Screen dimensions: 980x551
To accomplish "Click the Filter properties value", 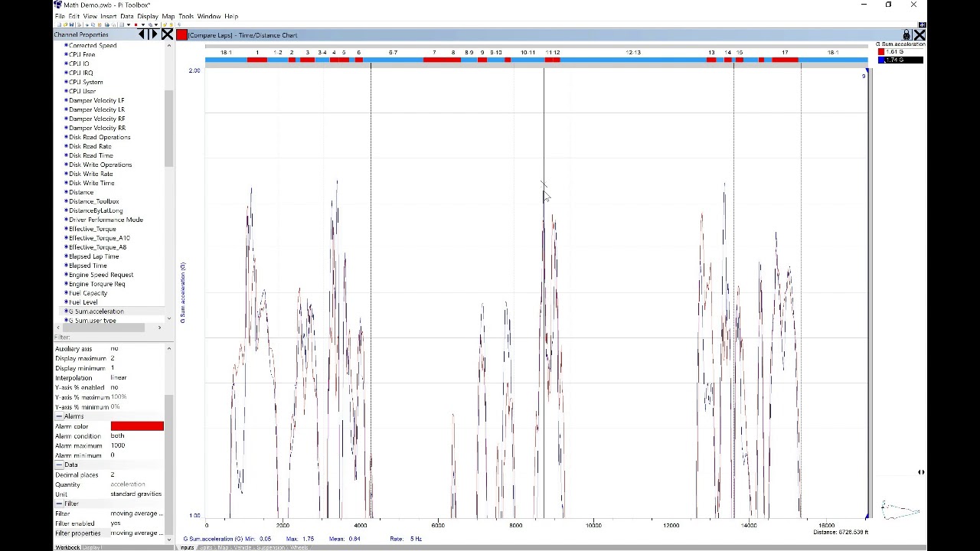I will (137, 533).
